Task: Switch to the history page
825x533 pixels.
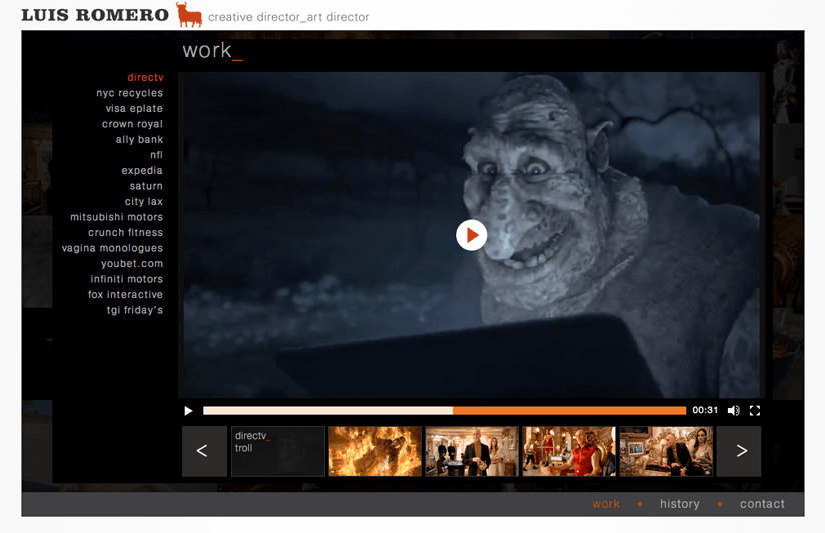Action: (x=679, y=504)
